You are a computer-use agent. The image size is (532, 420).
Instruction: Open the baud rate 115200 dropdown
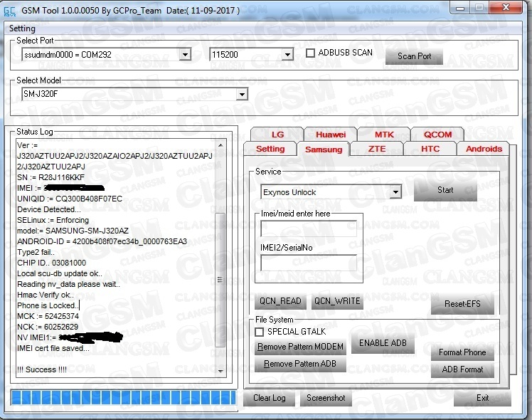pos(288,55)
